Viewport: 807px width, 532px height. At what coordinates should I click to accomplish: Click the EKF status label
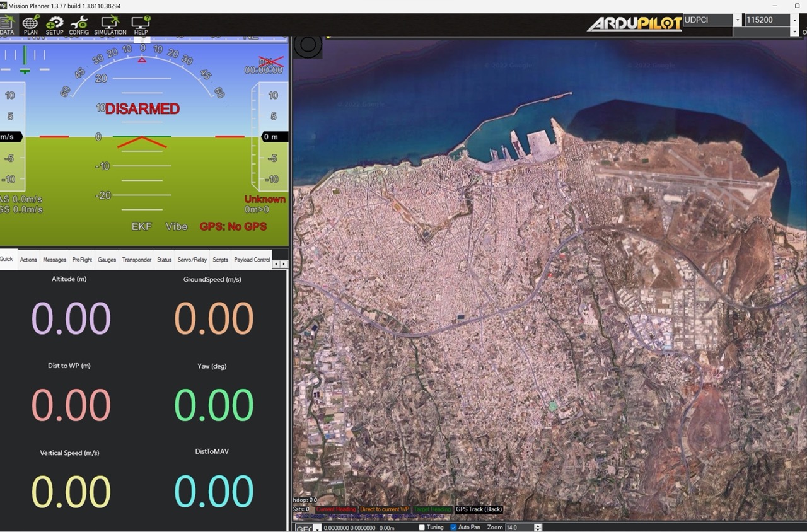(141, 226)
